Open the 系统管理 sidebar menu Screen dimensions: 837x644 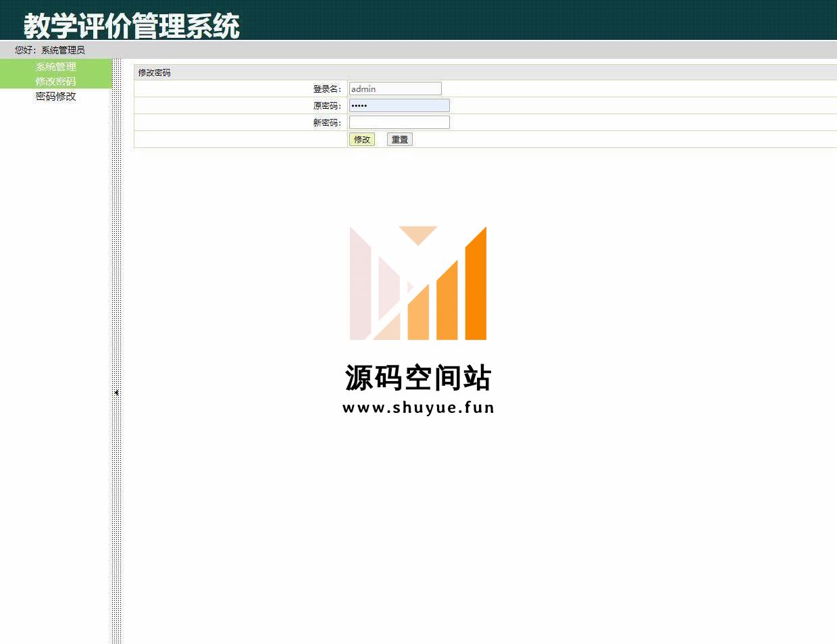(x=56, y=66)
